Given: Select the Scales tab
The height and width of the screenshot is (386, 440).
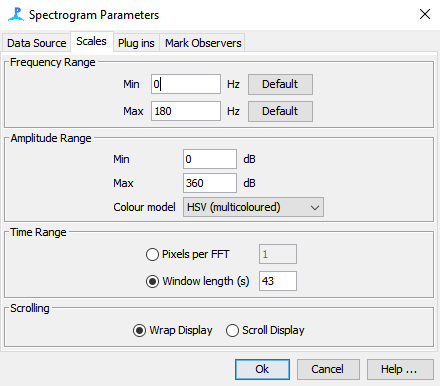Looking at the screenshot, I should point(91,41).
